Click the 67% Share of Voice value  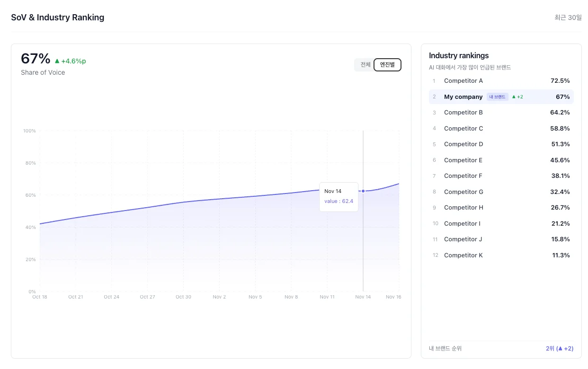tap(36, 59)
